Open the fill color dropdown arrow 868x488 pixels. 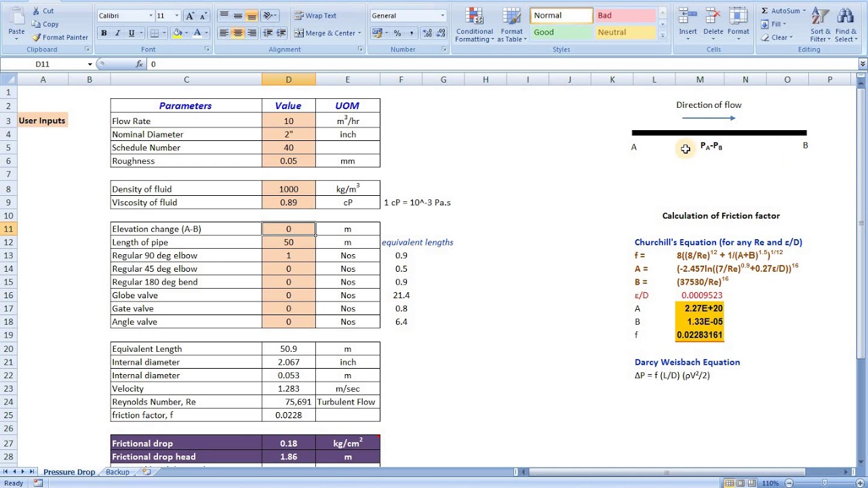[186, 33]
